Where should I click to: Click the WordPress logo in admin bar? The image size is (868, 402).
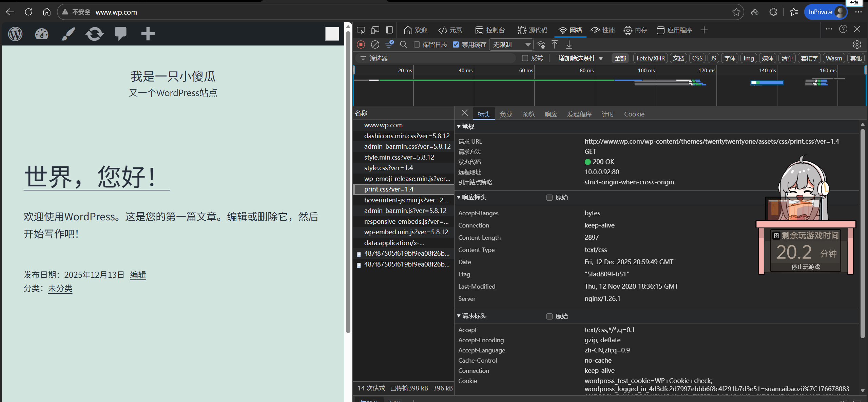click(15, 34)
